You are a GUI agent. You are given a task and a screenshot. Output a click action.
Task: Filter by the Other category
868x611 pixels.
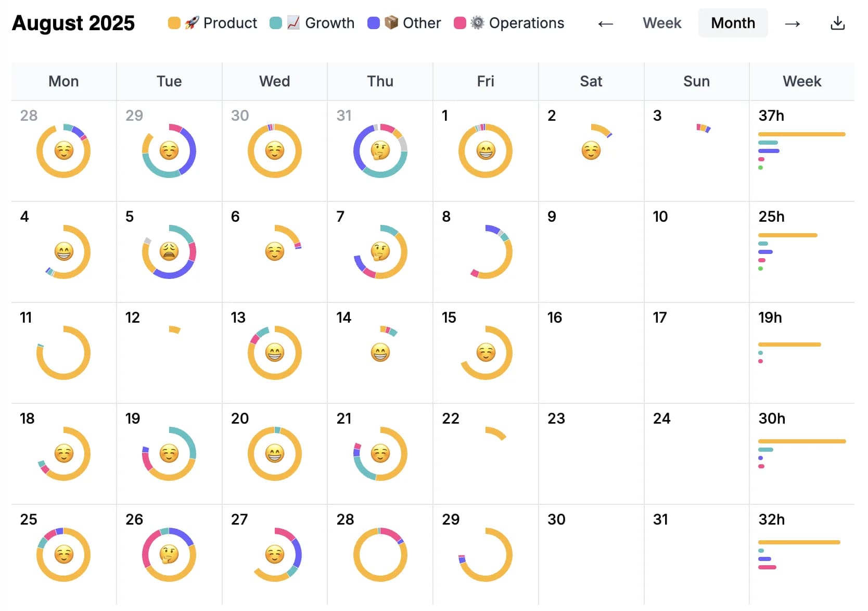[x=404, y=23]
